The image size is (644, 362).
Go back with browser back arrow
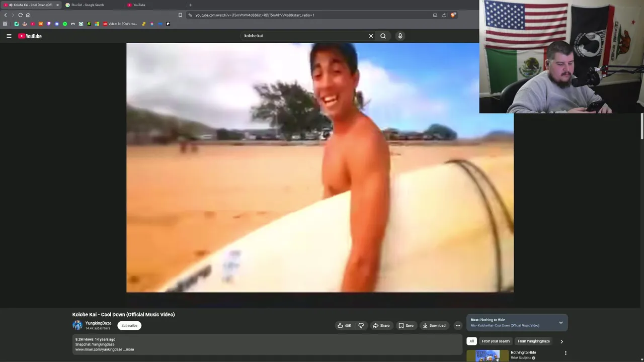click(6, 15)
